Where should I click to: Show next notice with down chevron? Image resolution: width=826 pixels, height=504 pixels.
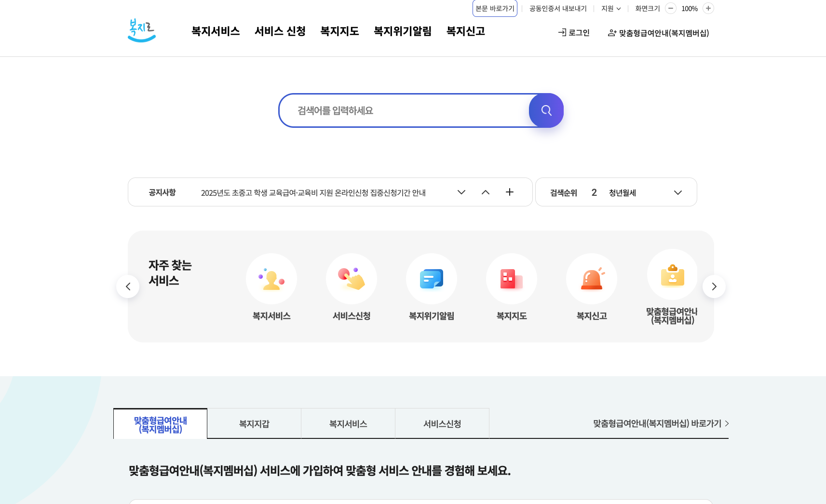[x=461, y=192]
